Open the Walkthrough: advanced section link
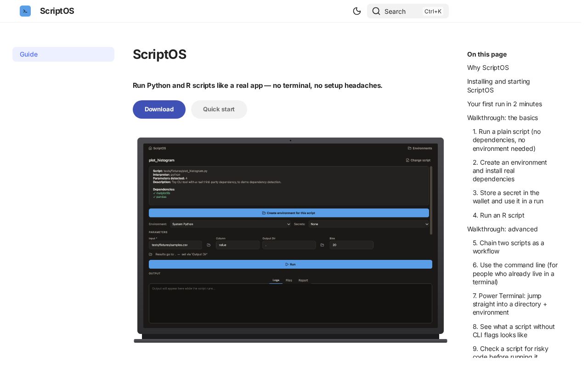 (503, 229)
